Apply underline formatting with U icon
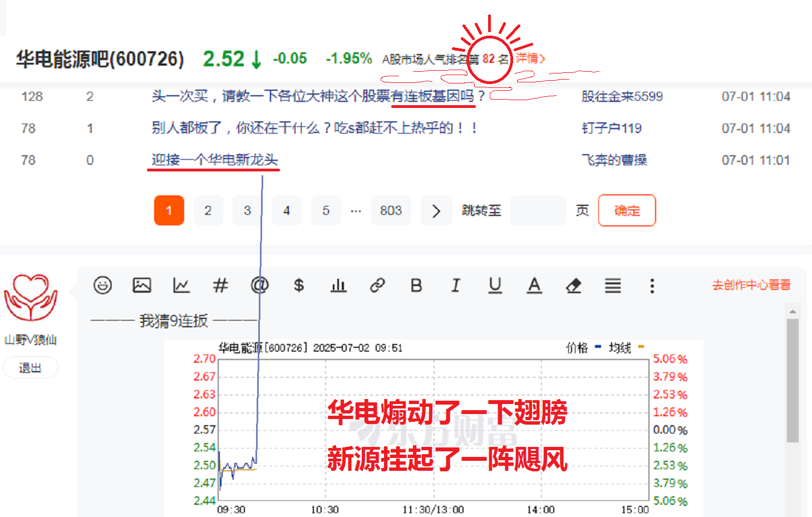Screen dimensions: 812x517 tap(495, 285)
